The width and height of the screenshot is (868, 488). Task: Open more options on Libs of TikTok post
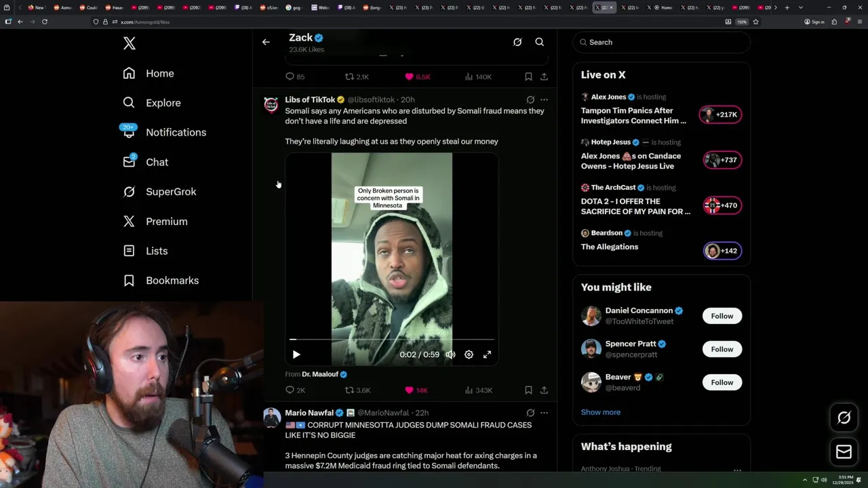(544, 100)
